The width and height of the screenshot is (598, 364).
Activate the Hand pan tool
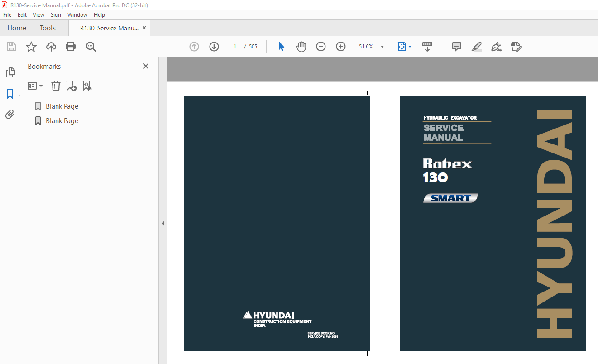coord(301,47)
